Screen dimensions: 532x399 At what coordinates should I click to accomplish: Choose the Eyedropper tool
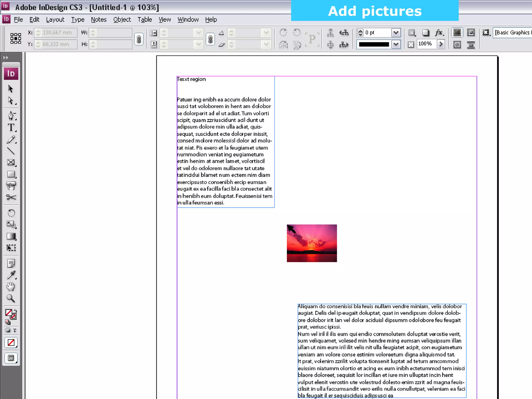pos(11,275)
